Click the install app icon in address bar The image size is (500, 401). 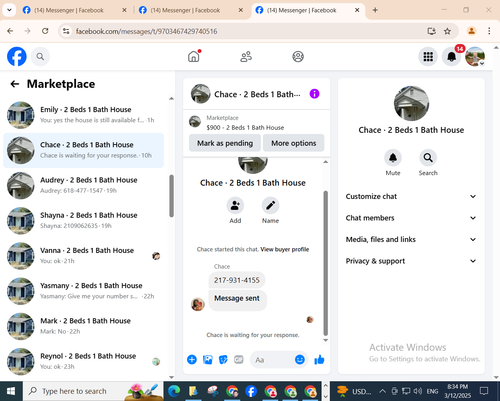tap(432, 31)
